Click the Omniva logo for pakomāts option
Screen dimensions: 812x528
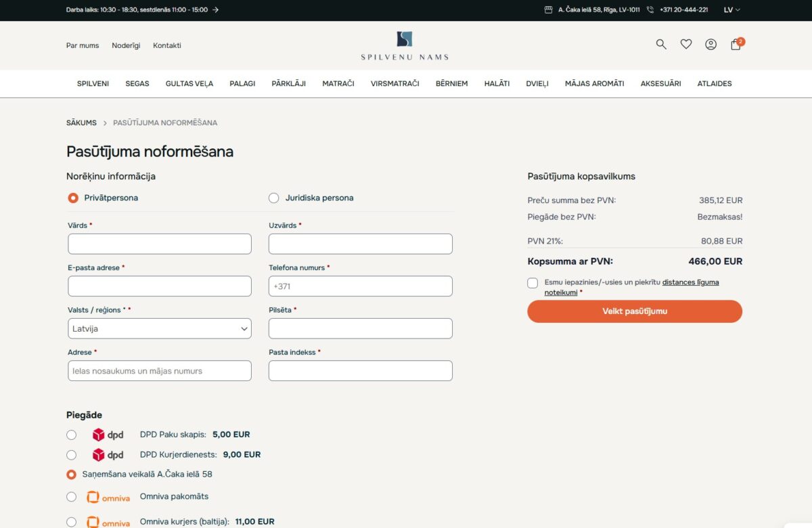coord(108,496)
